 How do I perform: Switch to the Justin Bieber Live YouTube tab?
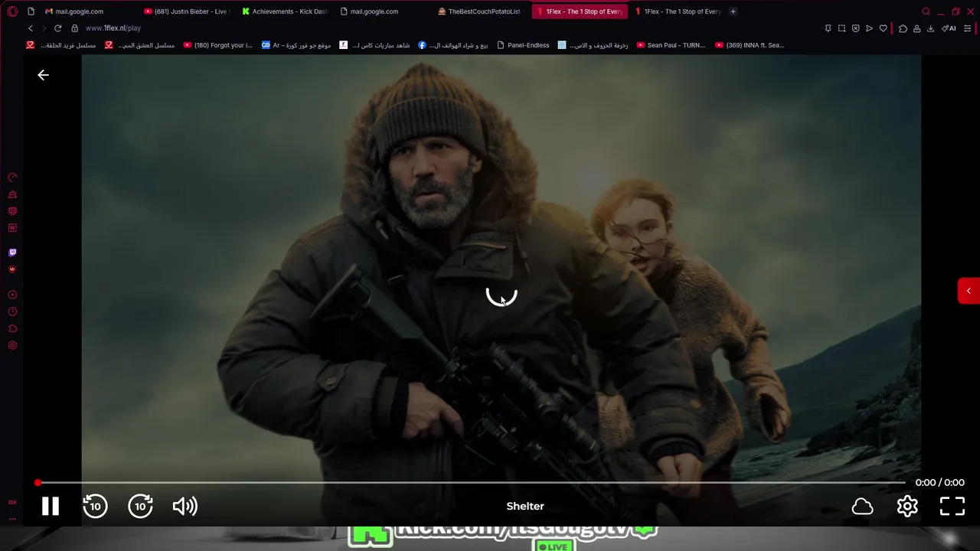[187, 11]
